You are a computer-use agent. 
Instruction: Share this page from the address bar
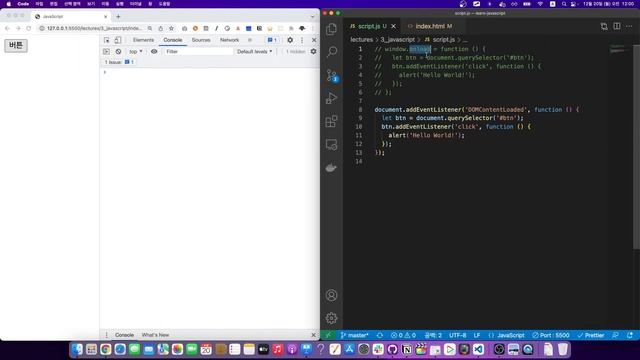click(x=160, y=28)
